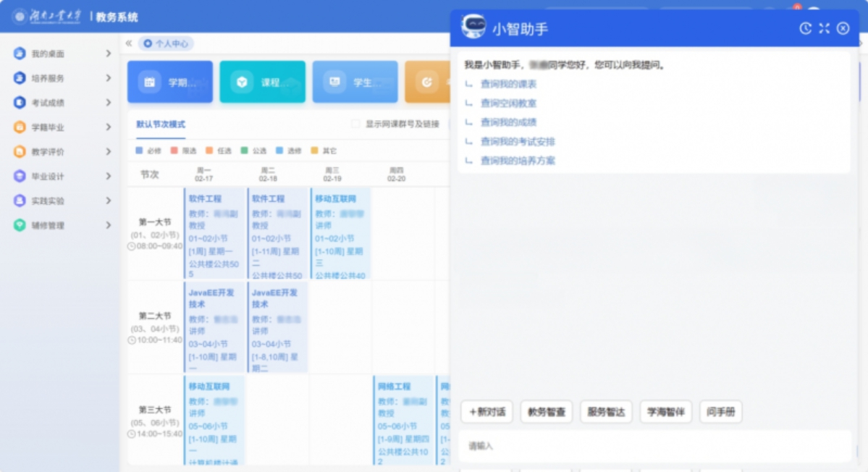Expand the 实践实验 menu arrow

coord(108,201)
